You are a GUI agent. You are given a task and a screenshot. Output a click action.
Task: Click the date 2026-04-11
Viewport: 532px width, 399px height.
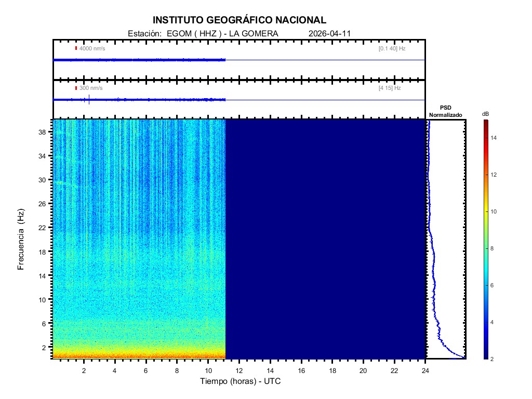[x=330, y=34]
